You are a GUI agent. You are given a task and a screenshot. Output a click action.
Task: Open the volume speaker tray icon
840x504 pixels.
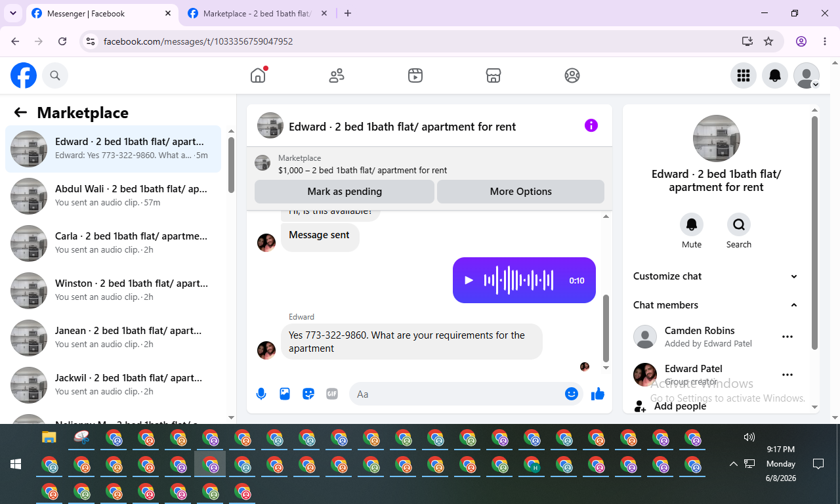click(x=749, y=437)
